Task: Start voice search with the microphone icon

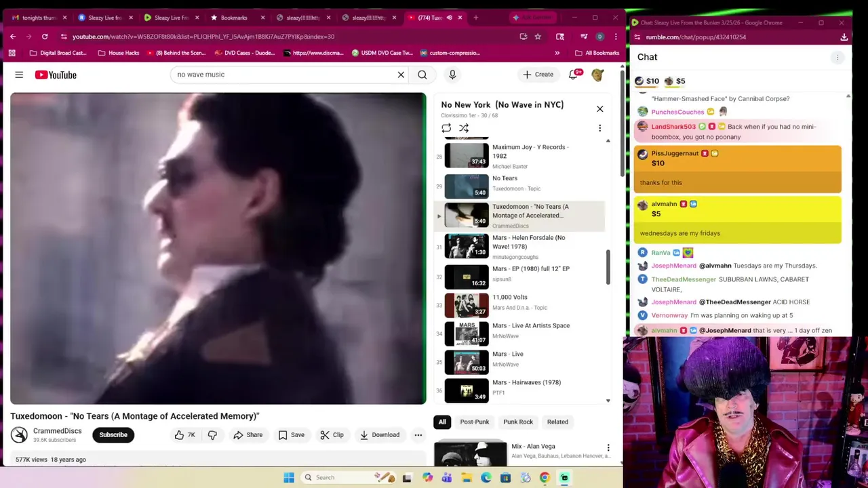Action: (452, 75)
